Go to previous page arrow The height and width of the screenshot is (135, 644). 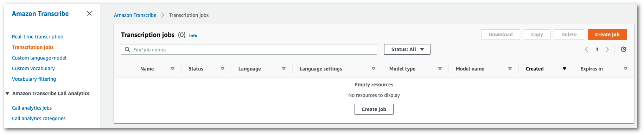point(586,49)
